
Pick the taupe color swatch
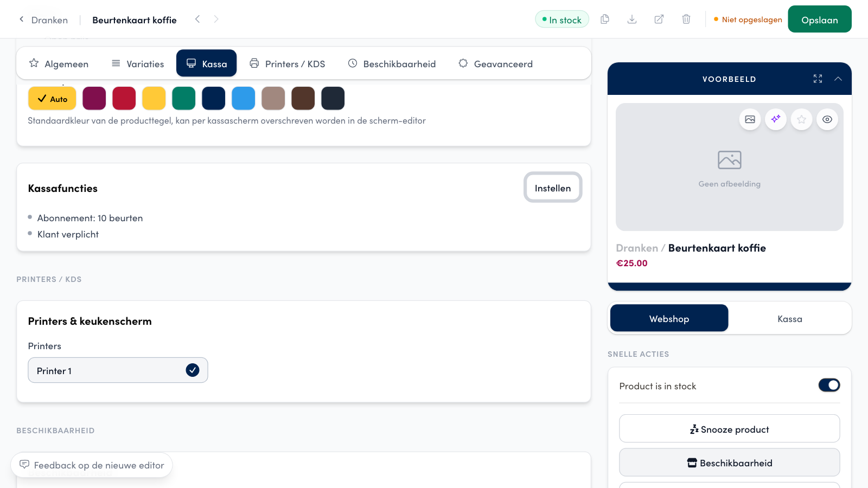coord(273,98)
